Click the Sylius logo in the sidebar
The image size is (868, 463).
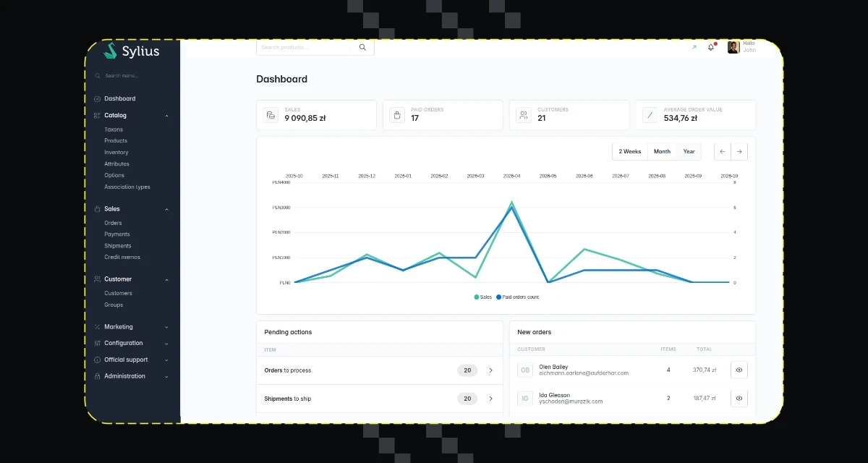(x=131, y=51)
